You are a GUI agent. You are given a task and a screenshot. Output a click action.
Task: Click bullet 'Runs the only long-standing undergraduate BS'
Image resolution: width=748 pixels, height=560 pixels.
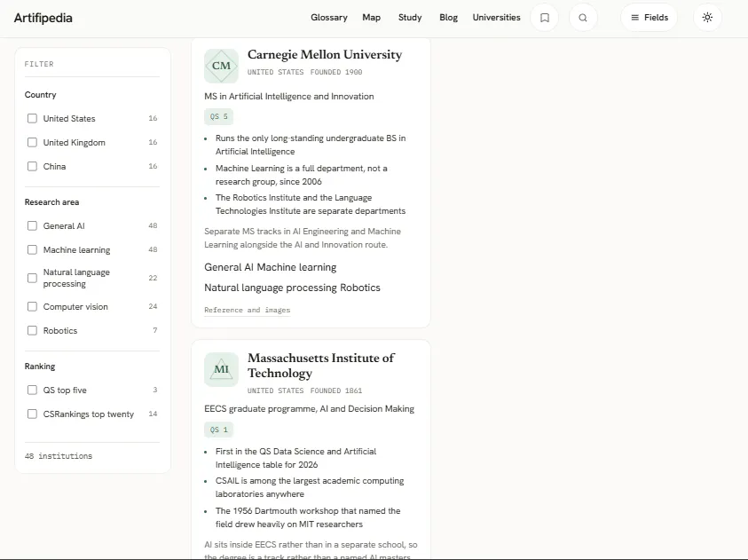tap(311, 145)
